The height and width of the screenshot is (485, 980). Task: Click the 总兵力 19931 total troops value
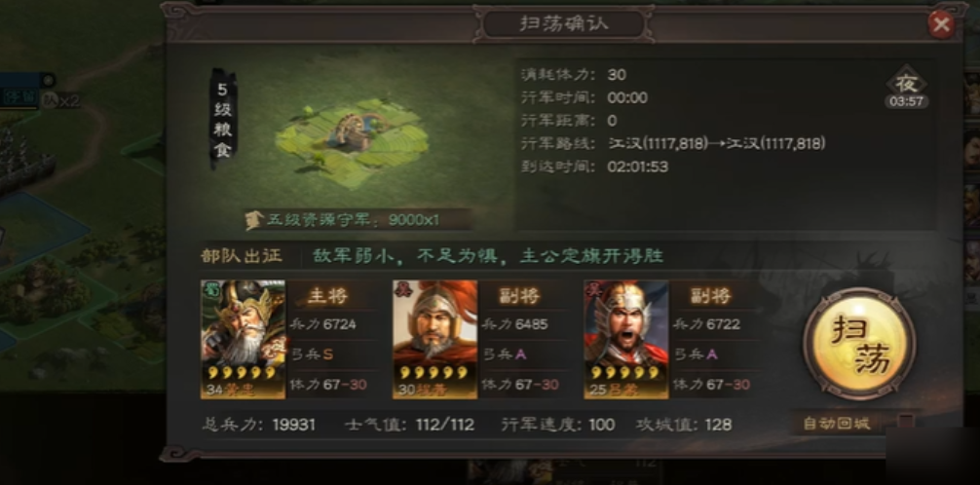pyautogui.click(x=294, y=425)
